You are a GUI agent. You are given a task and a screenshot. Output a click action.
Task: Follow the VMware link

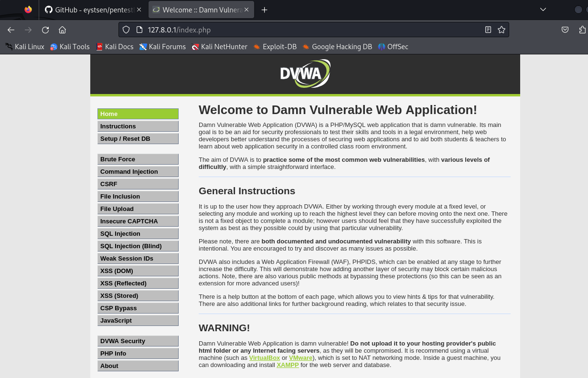tap(300, 358)
